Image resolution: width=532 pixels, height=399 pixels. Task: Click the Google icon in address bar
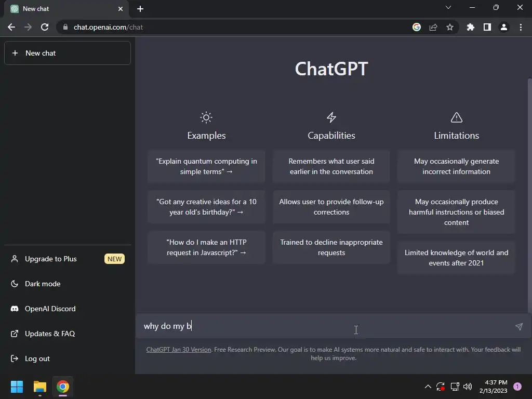coord(417,27)
